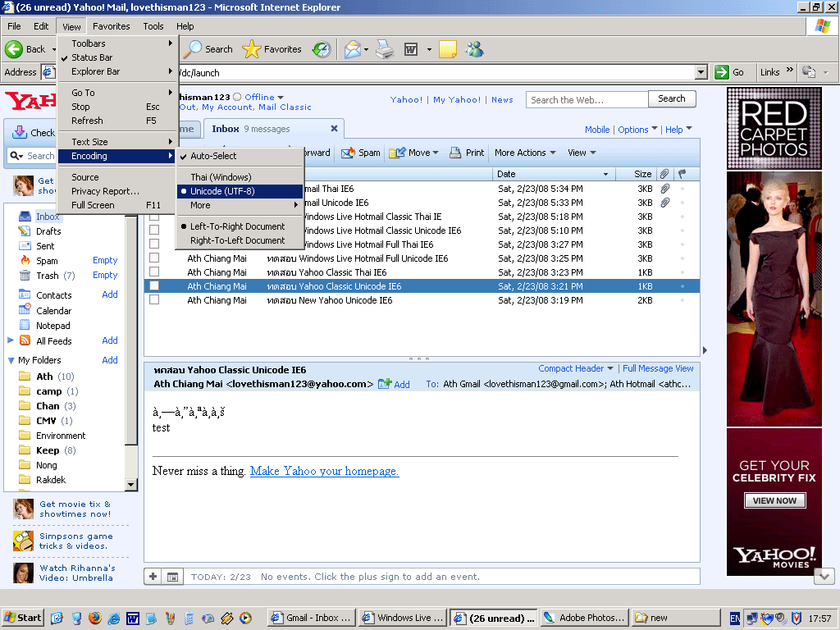840x630 pixels.
Task: Tick checkbox for Hotmail Full Unicode IE6 message
Action: click(x=154, y=258)
